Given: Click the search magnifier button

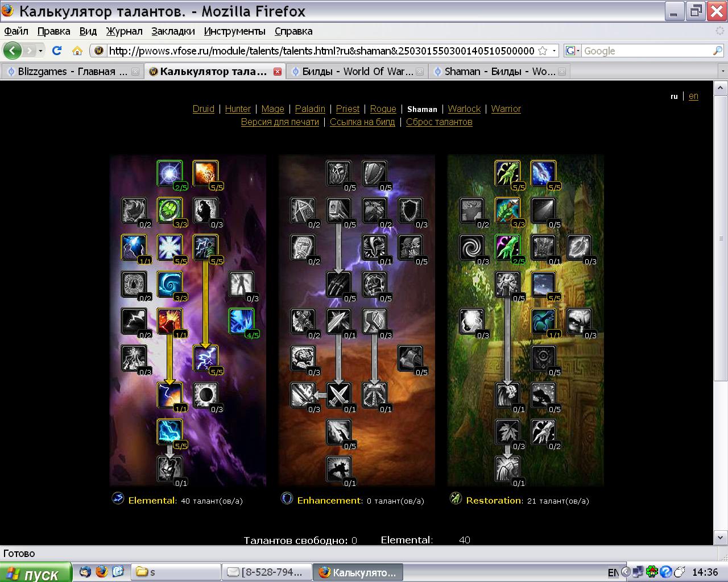Looking at the screenshot, I should pos(718,51).
